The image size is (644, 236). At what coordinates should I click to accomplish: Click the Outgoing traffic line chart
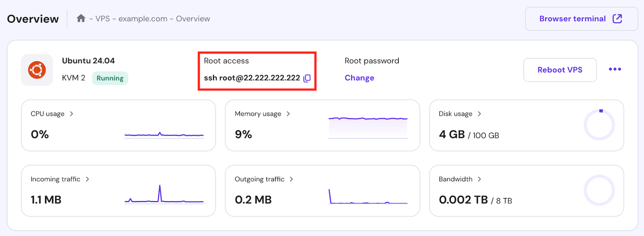coord(368,196)
